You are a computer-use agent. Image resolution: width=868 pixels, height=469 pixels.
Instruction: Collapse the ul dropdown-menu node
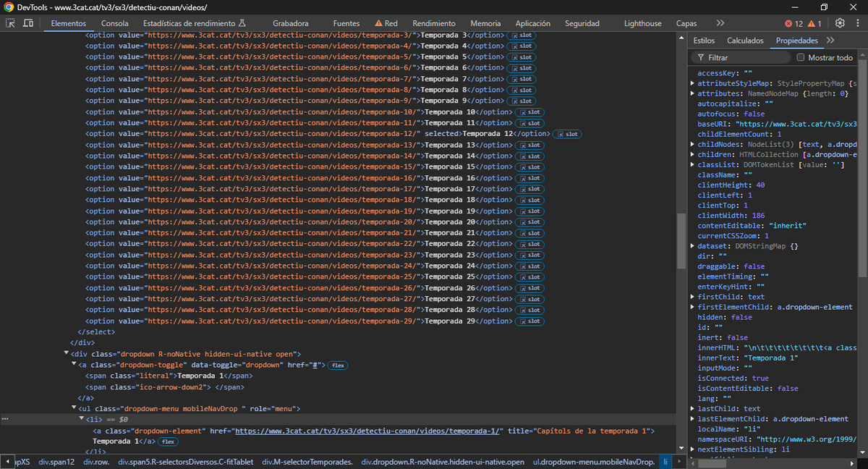point(74,409)
